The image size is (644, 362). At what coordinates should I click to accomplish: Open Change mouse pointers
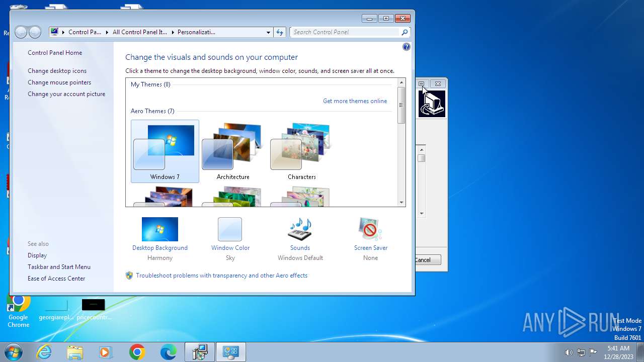point(59,82)
